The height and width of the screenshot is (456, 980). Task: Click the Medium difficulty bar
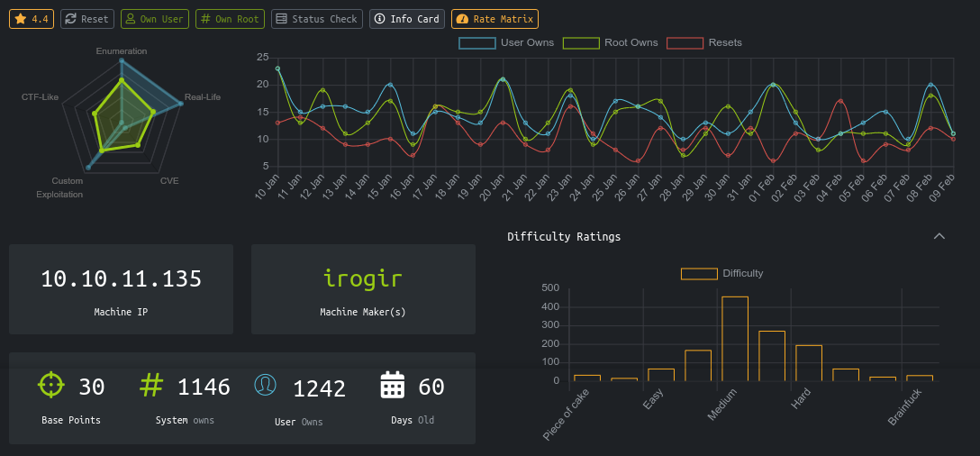(x=735, y=339)
